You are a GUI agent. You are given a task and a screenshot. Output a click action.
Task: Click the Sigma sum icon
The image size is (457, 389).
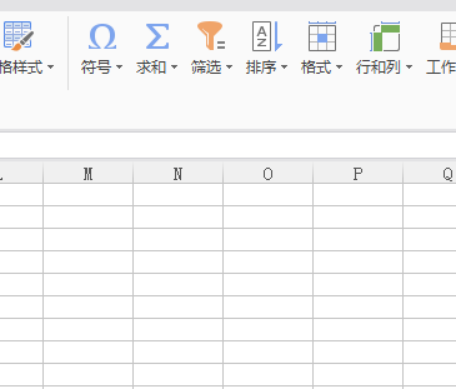[157, 37]
